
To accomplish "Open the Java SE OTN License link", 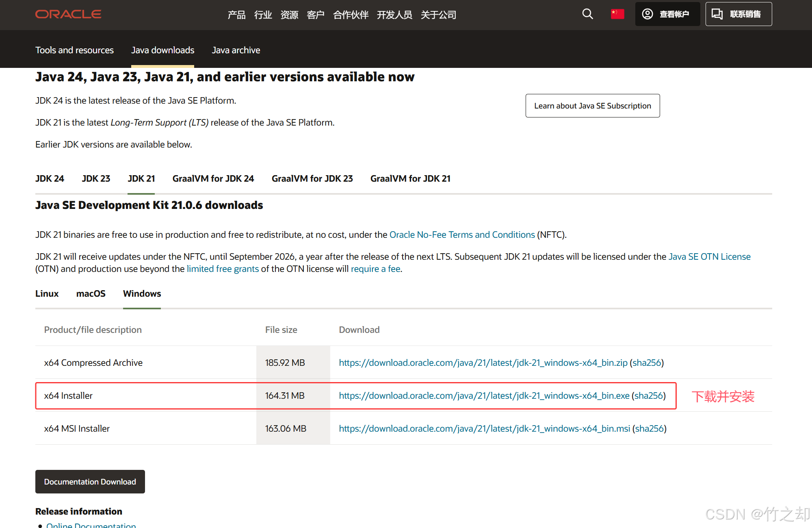I will [709, 256].
